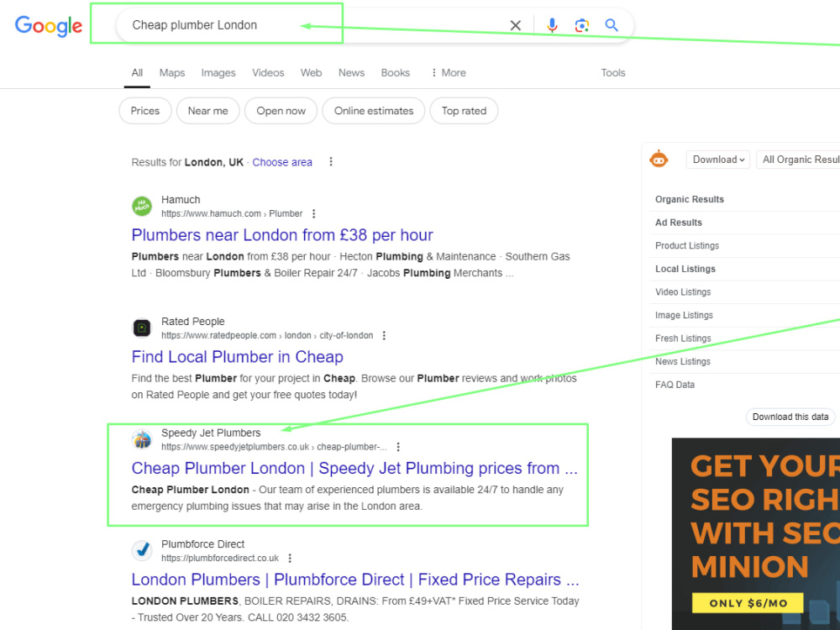840x630 pixels.
Task: Open Plumbers near London from £38 result
Action: coord(282,235)
